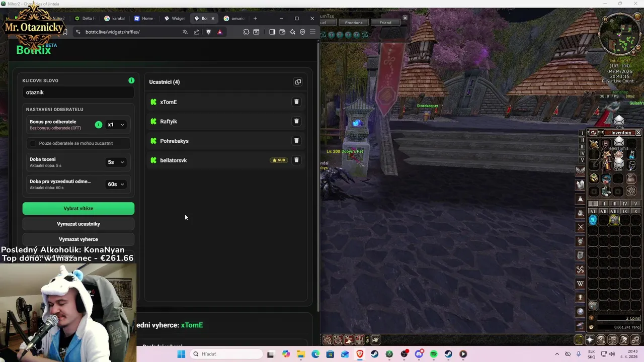
Task: Open the browser translate page icon
Action: click(x=185, y=32)
